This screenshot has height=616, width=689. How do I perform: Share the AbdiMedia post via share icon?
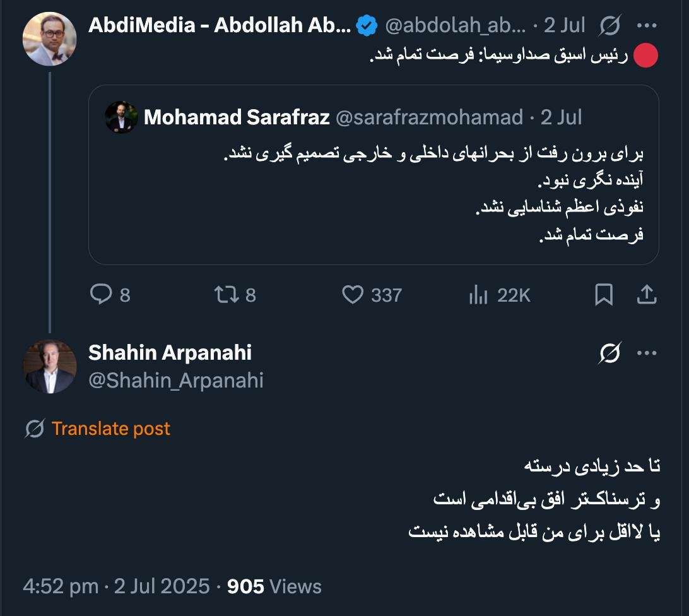(647, 295)
